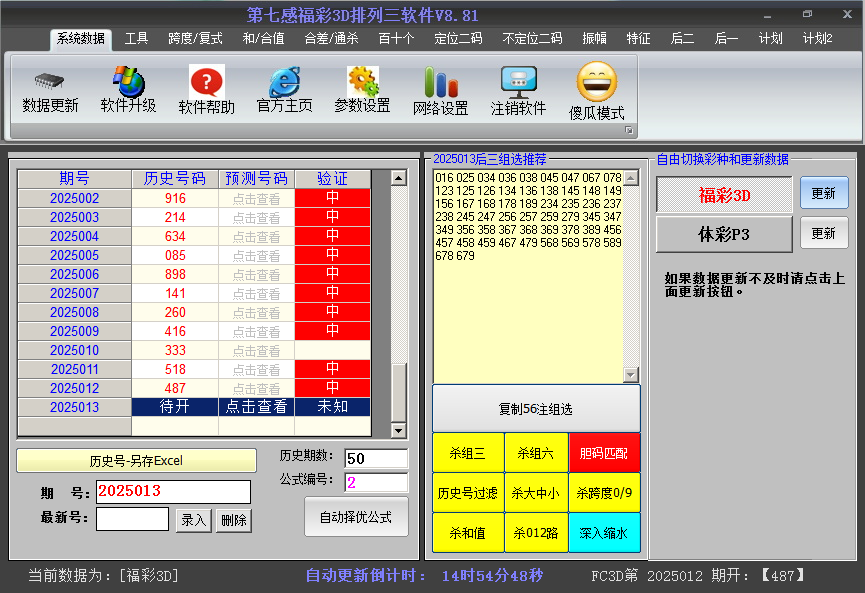
Task: Click 更新 button beside 体彩P3
Action: [824, 233]
